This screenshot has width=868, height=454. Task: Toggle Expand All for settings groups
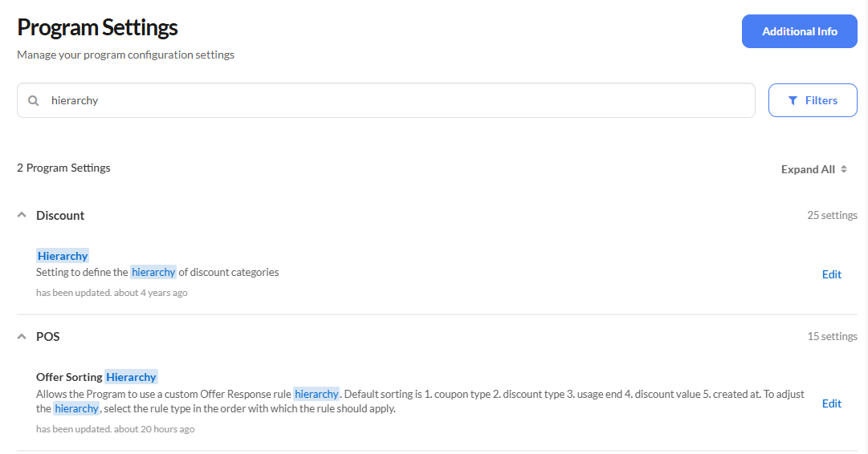808,169
